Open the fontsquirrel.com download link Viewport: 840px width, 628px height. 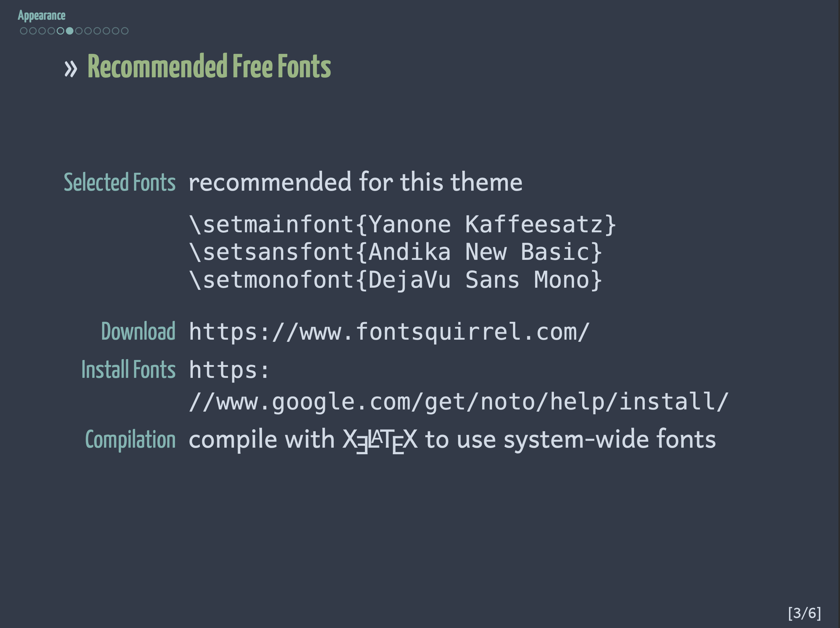[389, 332]
